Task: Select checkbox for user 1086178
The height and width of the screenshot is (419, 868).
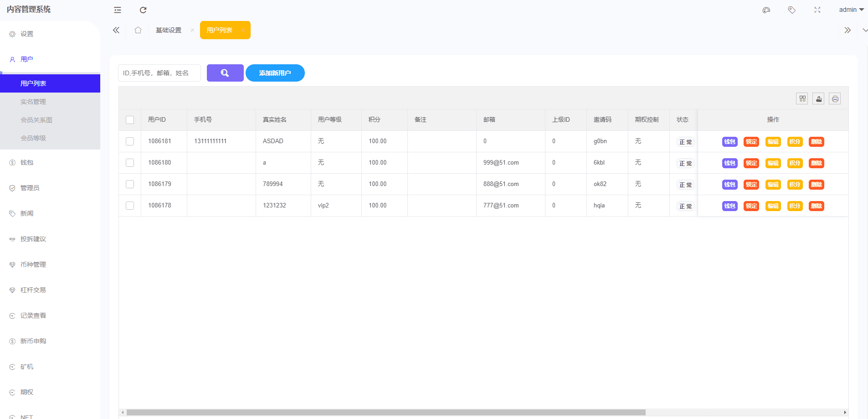Action: pyautogui.click(x=130, y=206)
